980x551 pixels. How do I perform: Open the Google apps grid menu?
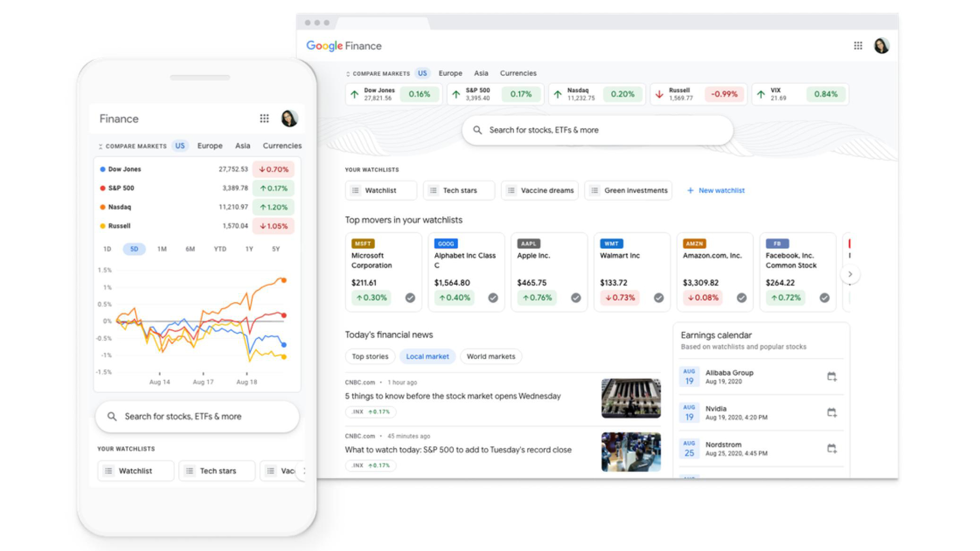pyautogui.click(x=857, y=46)
